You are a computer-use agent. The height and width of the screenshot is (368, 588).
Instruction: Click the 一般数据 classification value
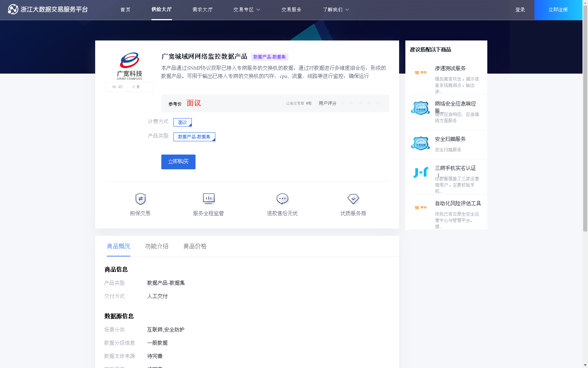[x=157, y=343]
